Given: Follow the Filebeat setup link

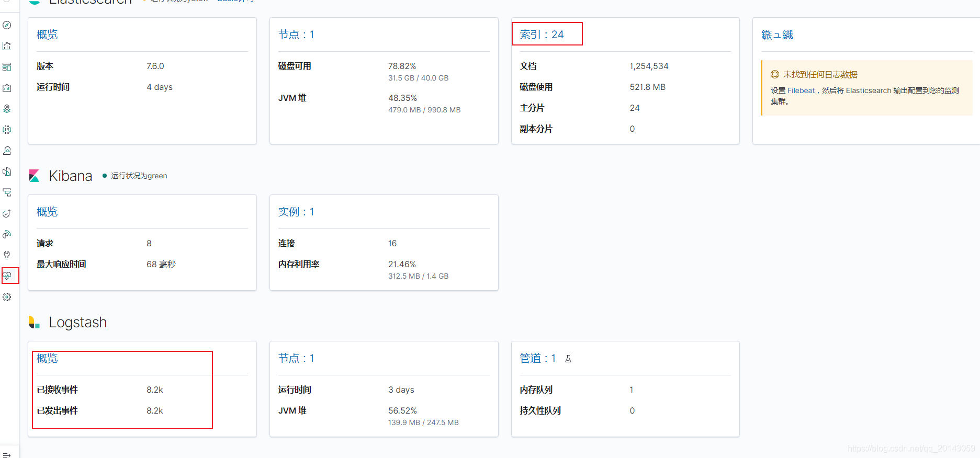Looking at the screenshot, I should [x=801, y=90].
